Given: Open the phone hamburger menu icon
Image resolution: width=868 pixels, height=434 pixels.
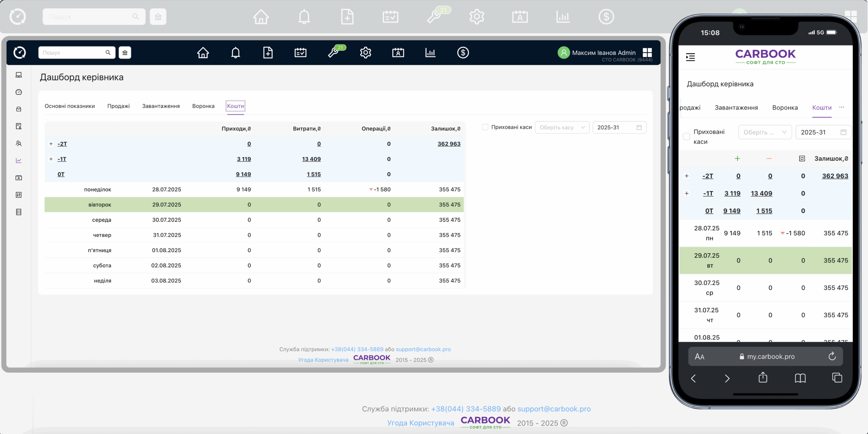Looking at the screenshot, I should (x=690, y=57).
